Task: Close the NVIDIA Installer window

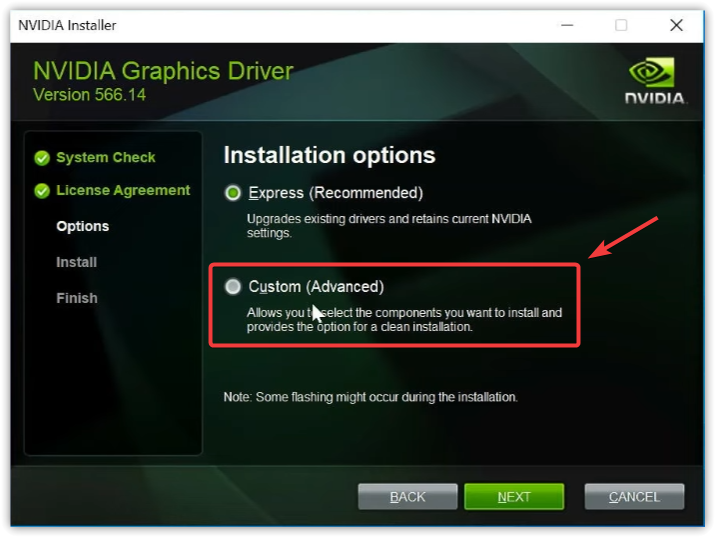Action: 676,25
